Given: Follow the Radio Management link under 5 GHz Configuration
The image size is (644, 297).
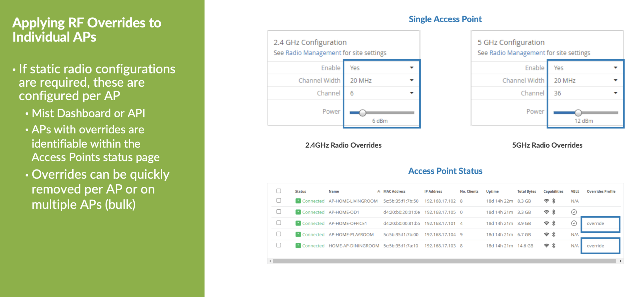Looking at the screenshot, I should coord(517,53).
